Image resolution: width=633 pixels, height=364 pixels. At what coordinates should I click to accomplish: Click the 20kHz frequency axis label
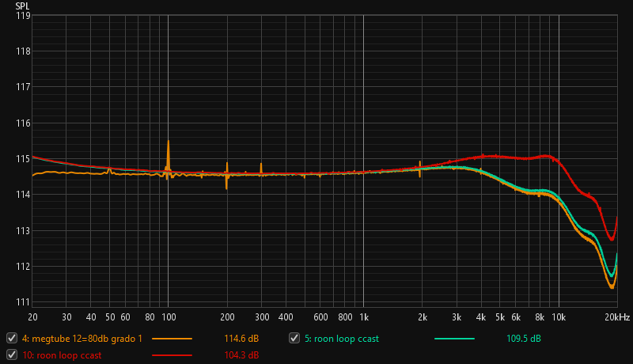coord(617,317)
